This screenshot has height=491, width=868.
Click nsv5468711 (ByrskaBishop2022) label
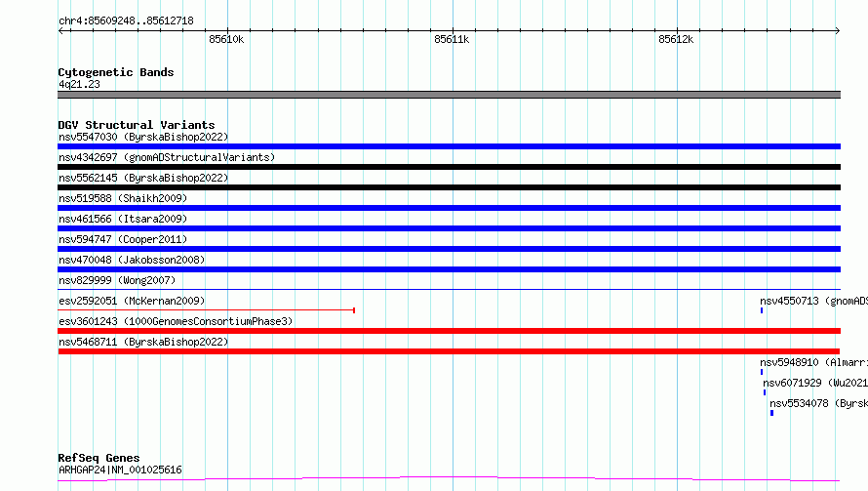[143, 342]
